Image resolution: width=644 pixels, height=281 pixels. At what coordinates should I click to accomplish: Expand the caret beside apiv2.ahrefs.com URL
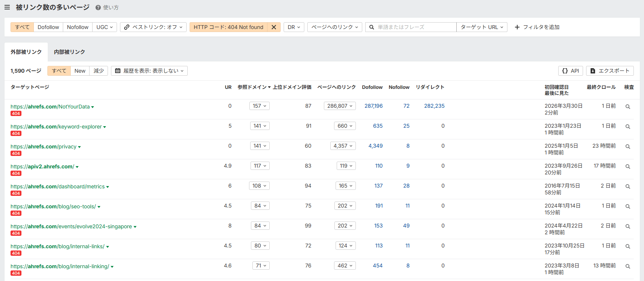point(77,167)
